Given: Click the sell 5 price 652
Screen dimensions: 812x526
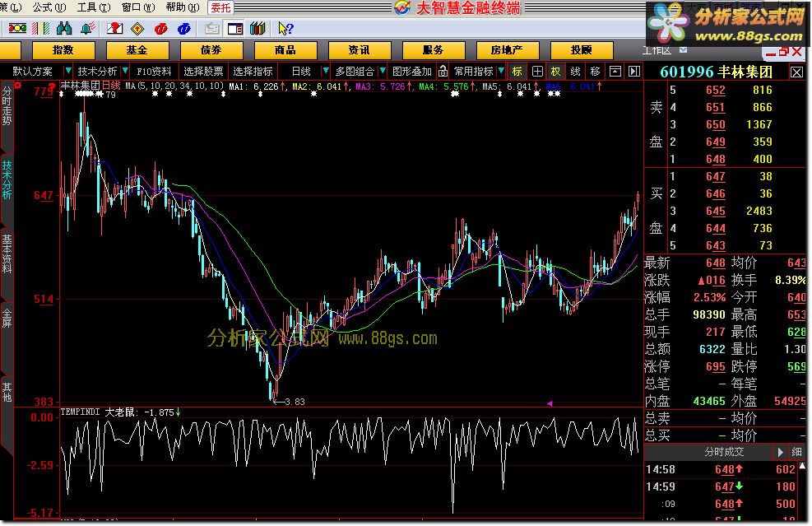Looking at the screenshot, I should coord(715,91).
